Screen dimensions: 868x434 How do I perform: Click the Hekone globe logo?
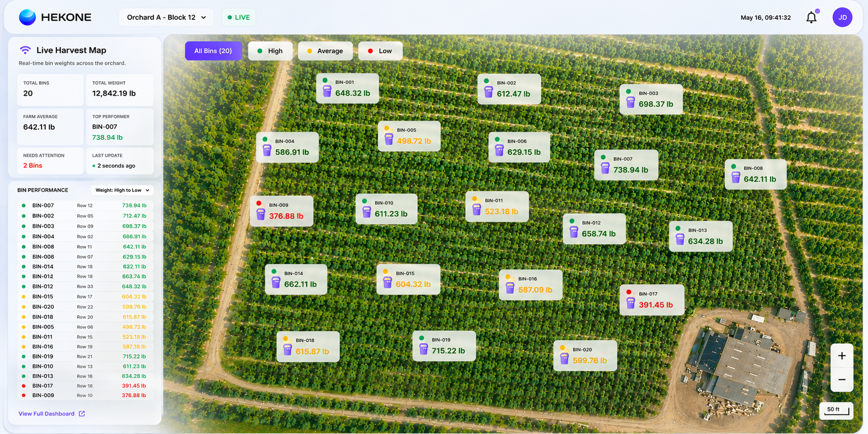click(x=27, y=17)
